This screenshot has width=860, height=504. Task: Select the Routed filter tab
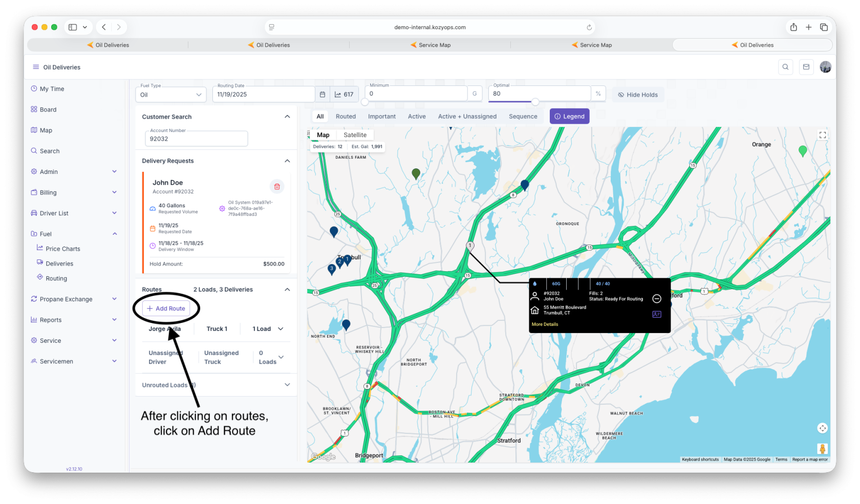pos(346,117)
